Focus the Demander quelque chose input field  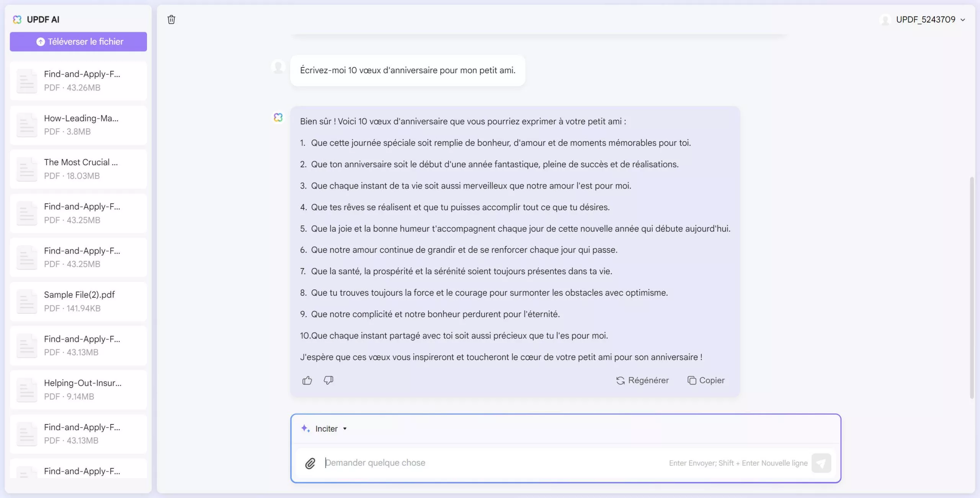[494, 463]
